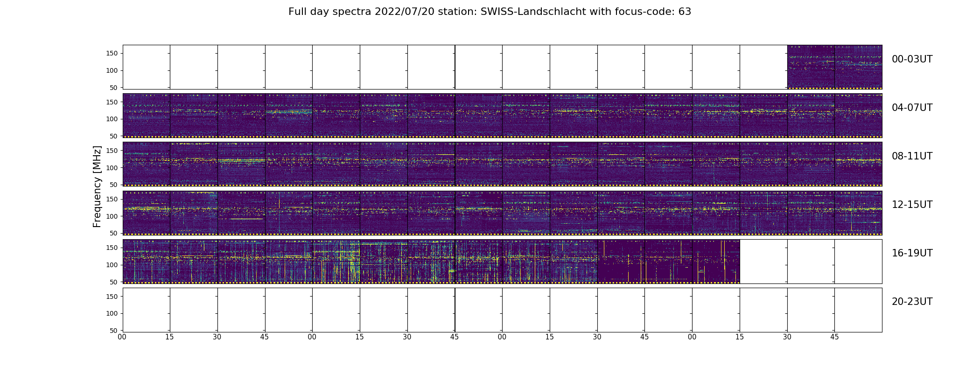Open the first spectrogram panel in the 04-07UT row
The width and height of the screenshot is (980, 373).
click(146, 116)
